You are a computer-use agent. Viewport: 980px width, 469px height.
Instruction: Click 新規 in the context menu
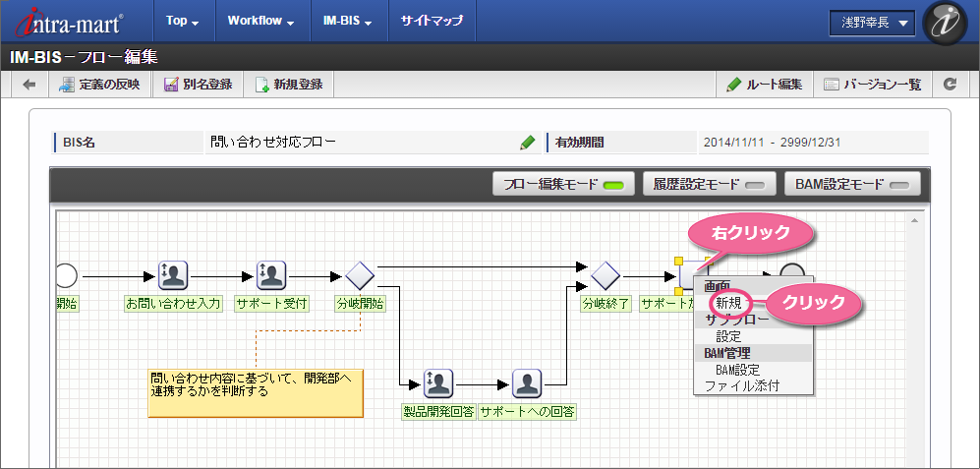728,303
